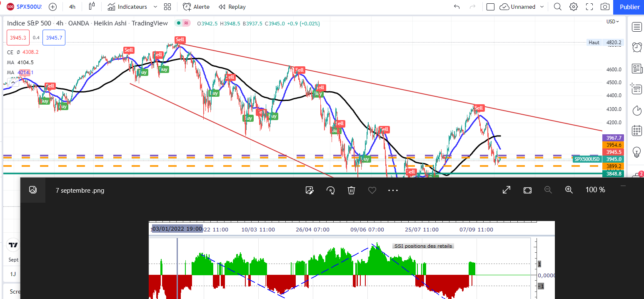
Task: Open the ideas lightbulb sidebar icon
Action: pos(637,151)
